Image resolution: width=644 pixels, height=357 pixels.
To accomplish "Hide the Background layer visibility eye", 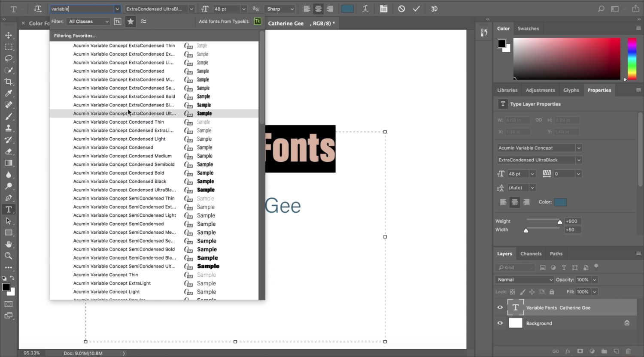I will pyautogui.click(x=500, y=323).
